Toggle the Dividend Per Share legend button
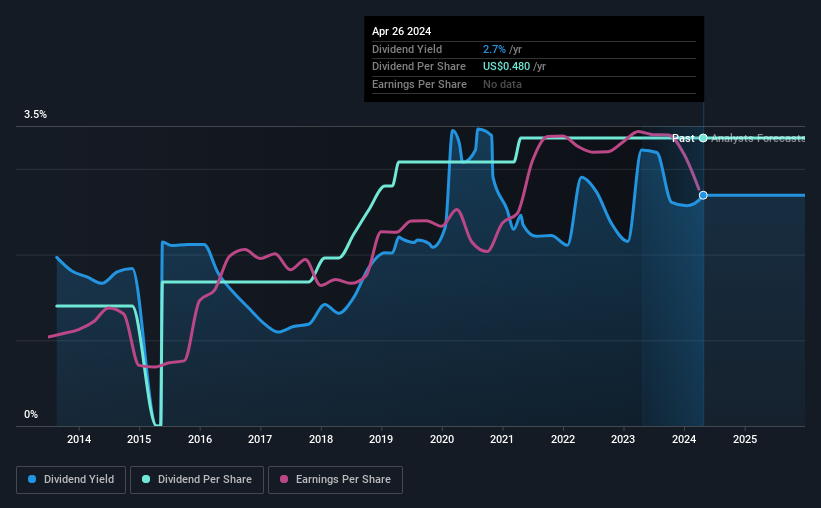The image size is (821, 508). (x=197, y=480)
